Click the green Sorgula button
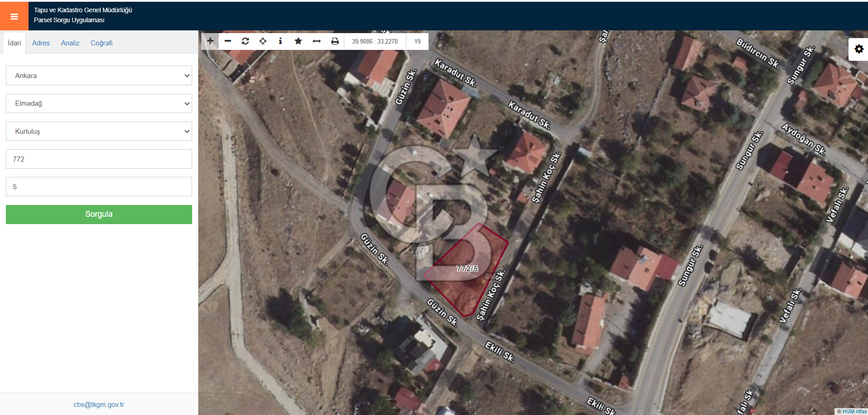Screen dimensions: 868x415 click(99, 215)
